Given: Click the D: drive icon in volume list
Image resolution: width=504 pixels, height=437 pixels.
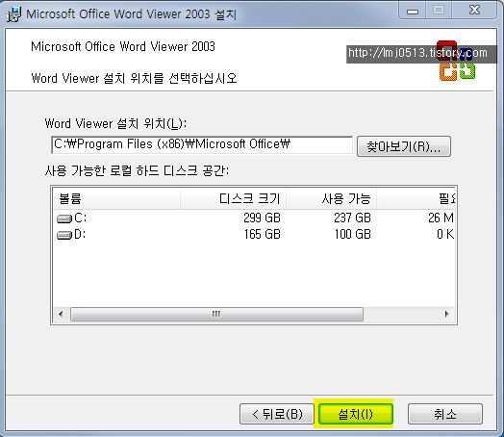Looking at the screenshot, I should coord(64,235).
